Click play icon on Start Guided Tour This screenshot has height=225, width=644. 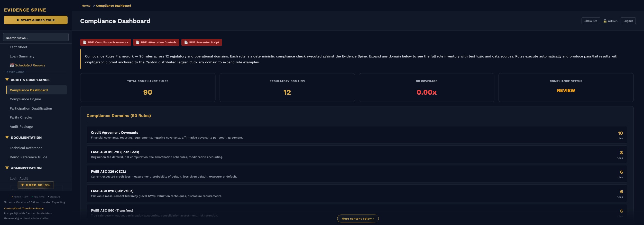click(x=18, y=20)
